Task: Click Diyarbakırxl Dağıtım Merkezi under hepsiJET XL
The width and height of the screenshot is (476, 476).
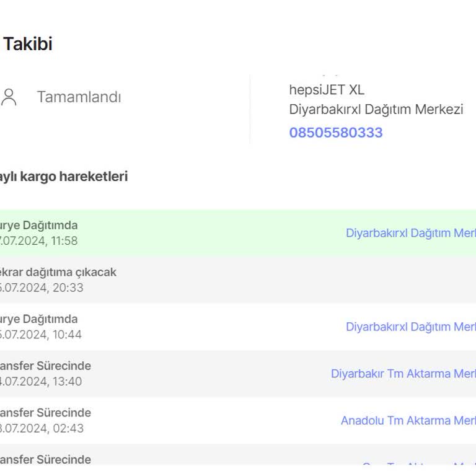Action: click(376, 110)
